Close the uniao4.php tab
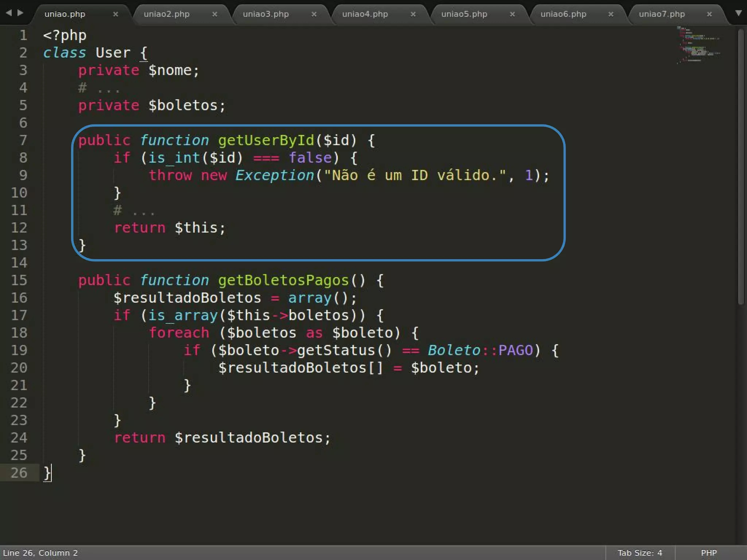Viewport: 747px width, 560px height. (x=413, y=14)
